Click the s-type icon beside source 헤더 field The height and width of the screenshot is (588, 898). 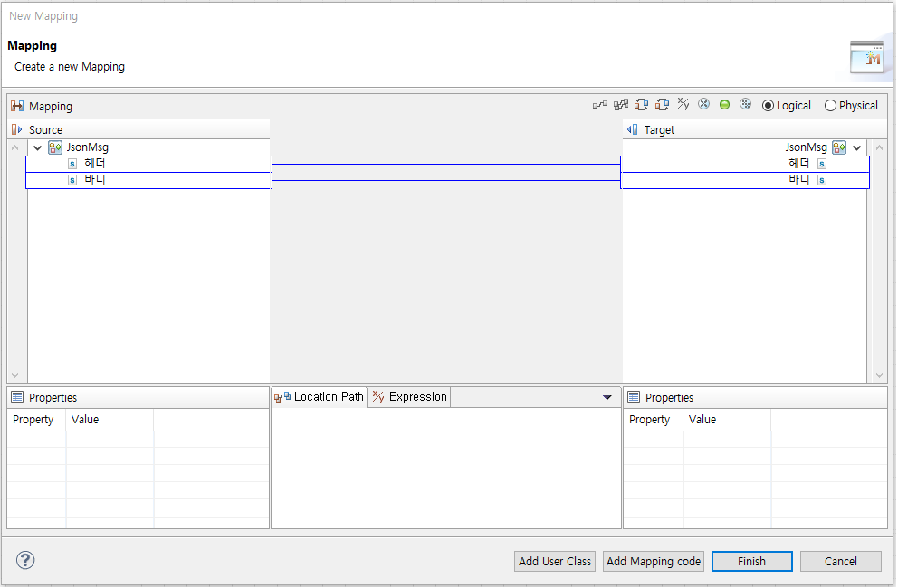coord(72,164)
